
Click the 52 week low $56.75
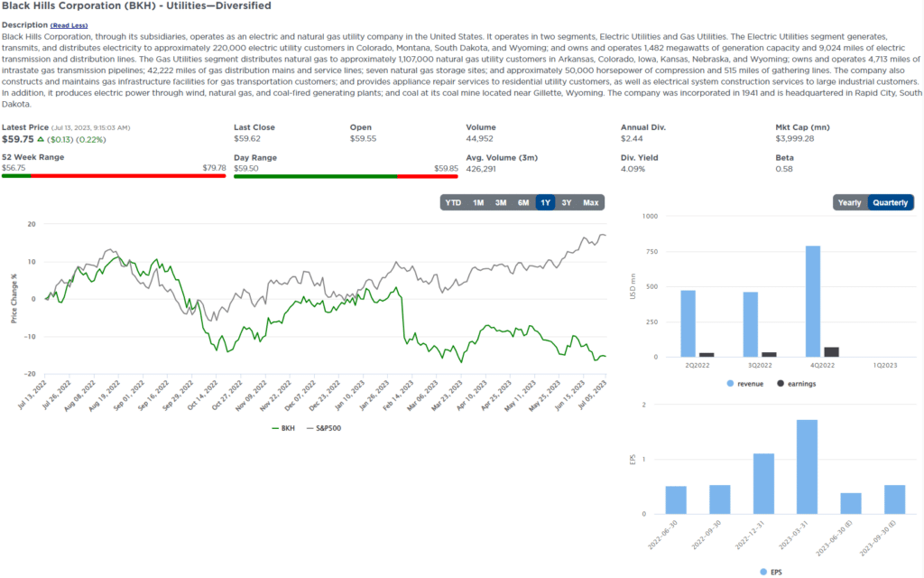(x=14, y=168)
